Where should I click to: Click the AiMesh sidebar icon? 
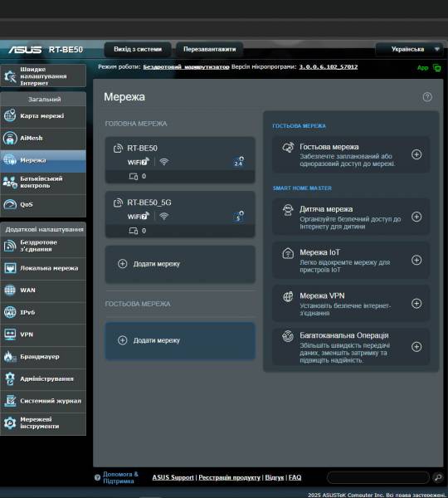coord(10,138)
